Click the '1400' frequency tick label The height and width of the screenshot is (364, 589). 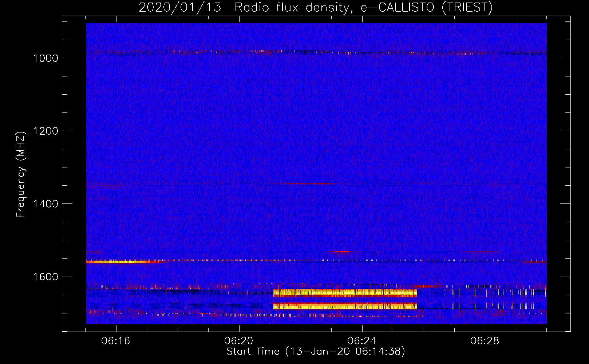click(x=46, y=204)
